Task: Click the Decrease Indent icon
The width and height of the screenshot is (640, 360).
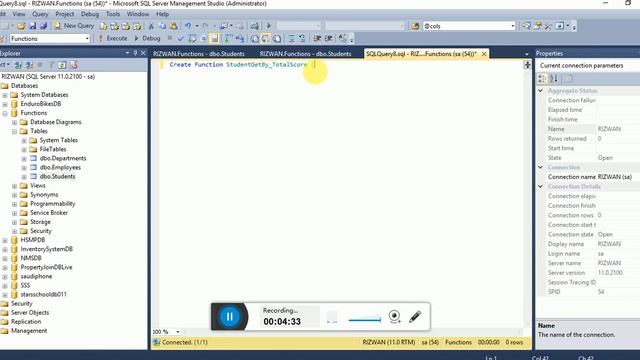Action: click(x=317, y=38)
